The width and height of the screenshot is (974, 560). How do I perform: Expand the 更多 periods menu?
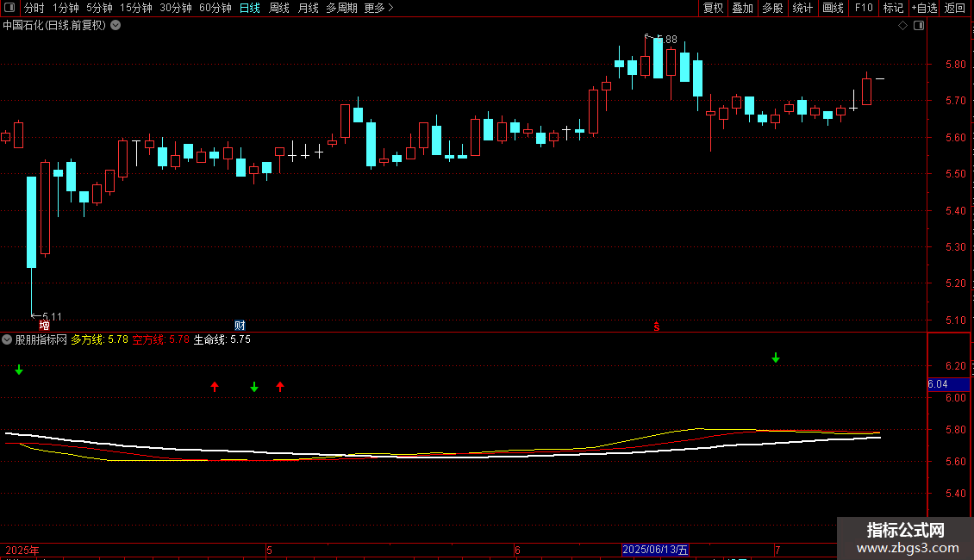[x=379, y=8]
